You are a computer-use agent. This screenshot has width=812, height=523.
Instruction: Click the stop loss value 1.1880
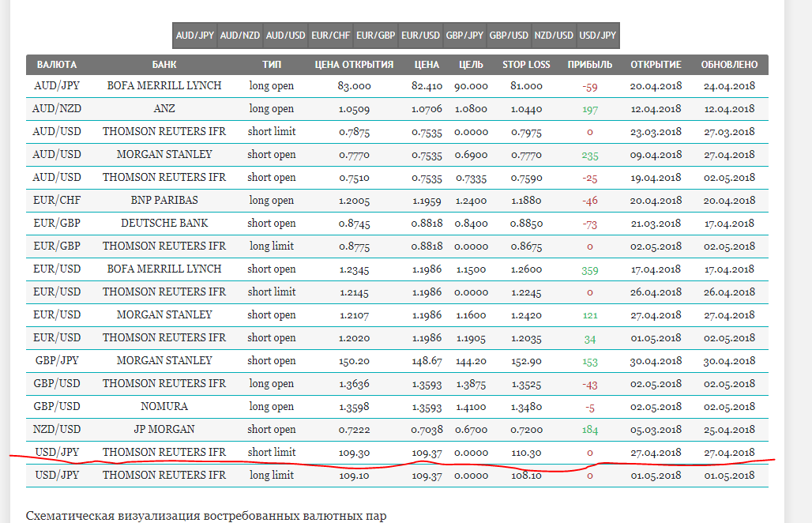pos(526,201)
